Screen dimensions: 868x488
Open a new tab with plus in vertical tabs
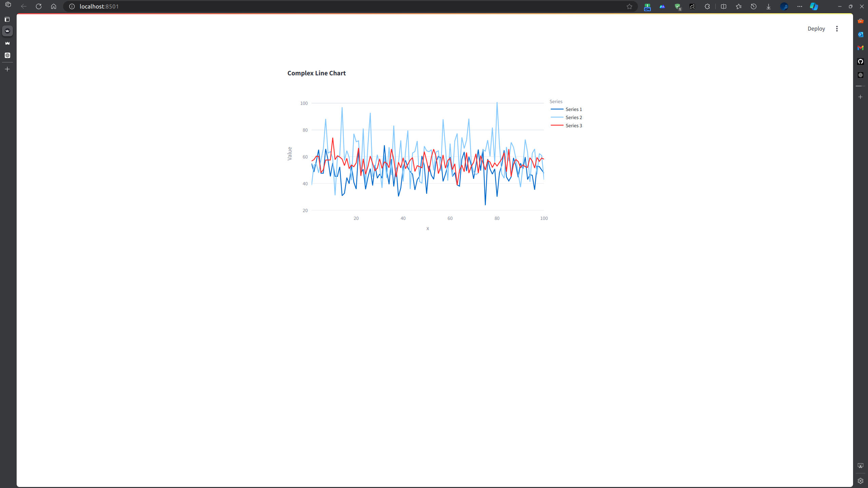[7, 69]
